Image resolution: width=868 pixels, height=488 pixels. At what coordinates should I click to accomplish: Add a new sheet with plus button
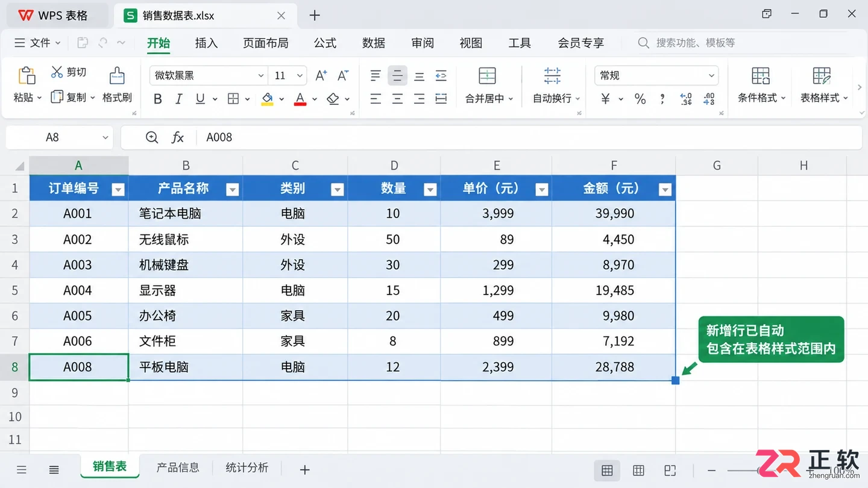coord(305,469)
